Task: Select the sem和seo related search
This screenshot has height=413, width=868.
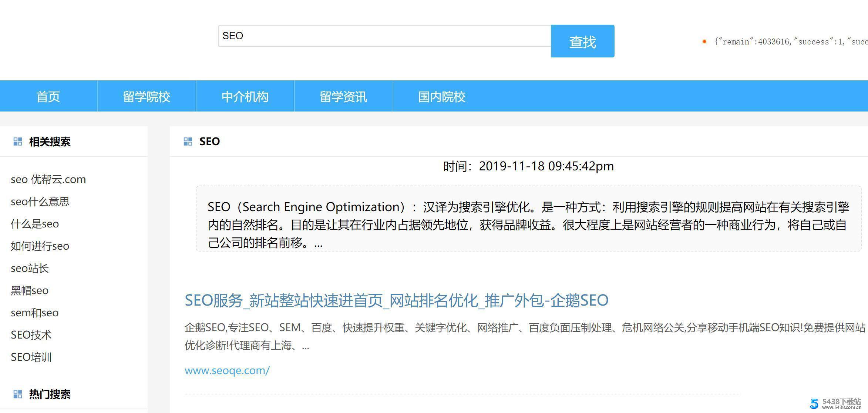Action: click(x=34, y=313)
